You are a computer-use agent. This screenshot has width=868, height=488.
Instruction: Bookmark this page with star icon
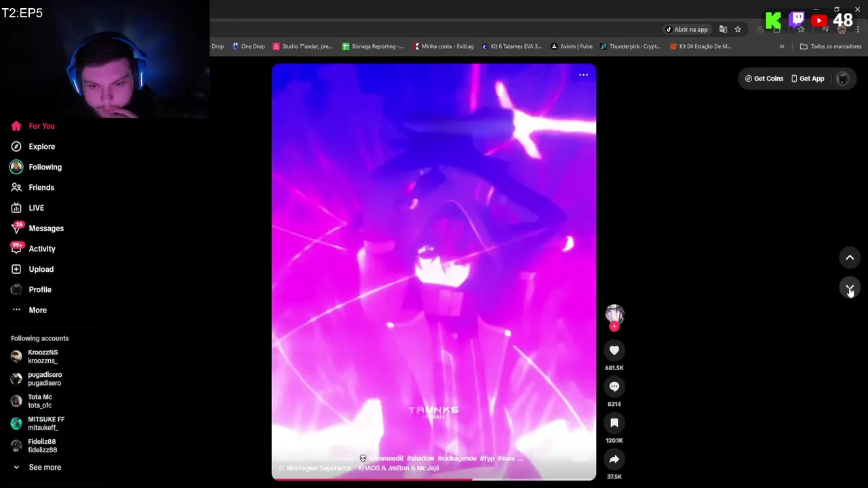[x=738, y=29]
